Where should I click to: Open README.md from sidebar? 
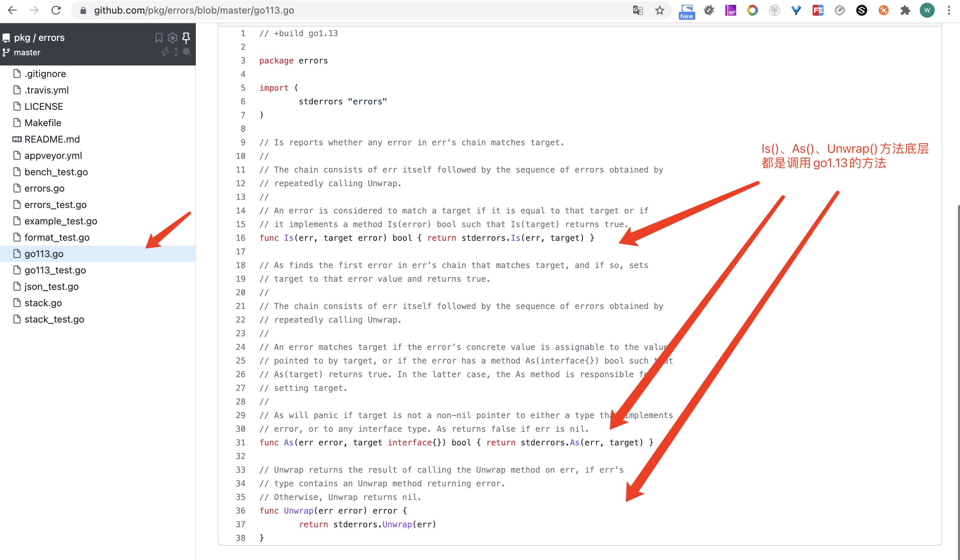(52, 139)
